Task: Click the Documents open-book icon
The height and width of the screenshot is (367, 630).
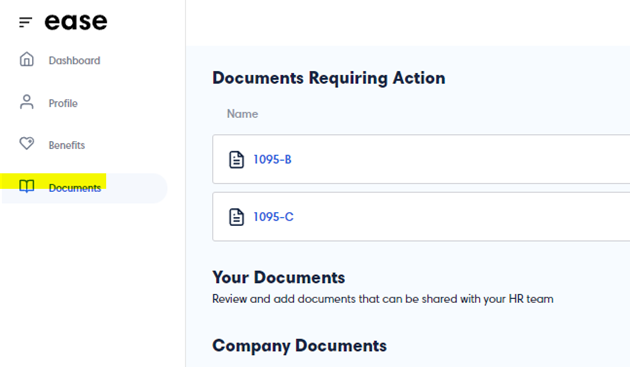Action: click(x=27, y=187)
